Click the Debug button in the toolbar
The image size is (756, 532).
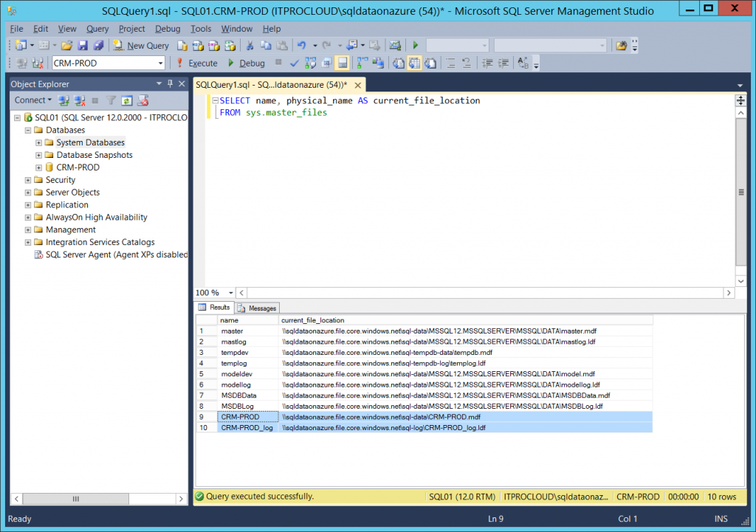(246, 63)
